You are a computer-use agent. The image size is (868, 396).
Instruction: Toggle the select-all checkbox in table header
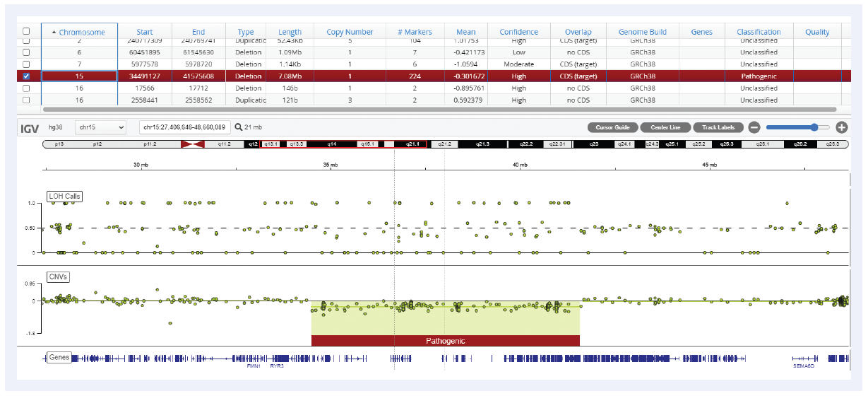(27, 32)
